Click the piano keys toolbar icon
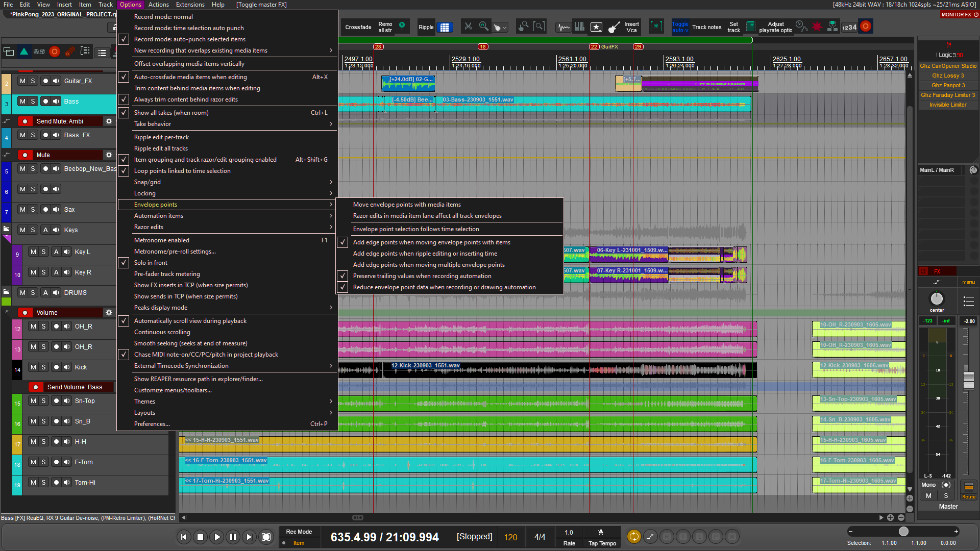Screen dimensions: 980x551 click(x=579, y=27)
